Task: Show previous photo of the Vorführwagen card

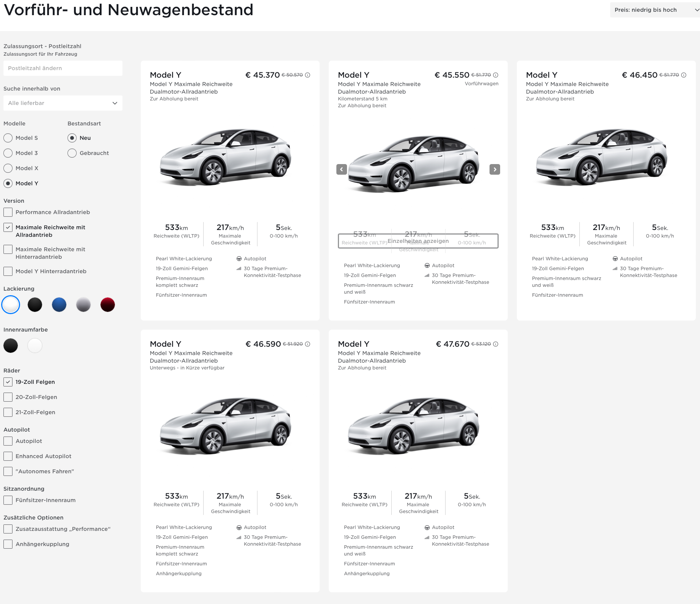Action: [342, 169]
